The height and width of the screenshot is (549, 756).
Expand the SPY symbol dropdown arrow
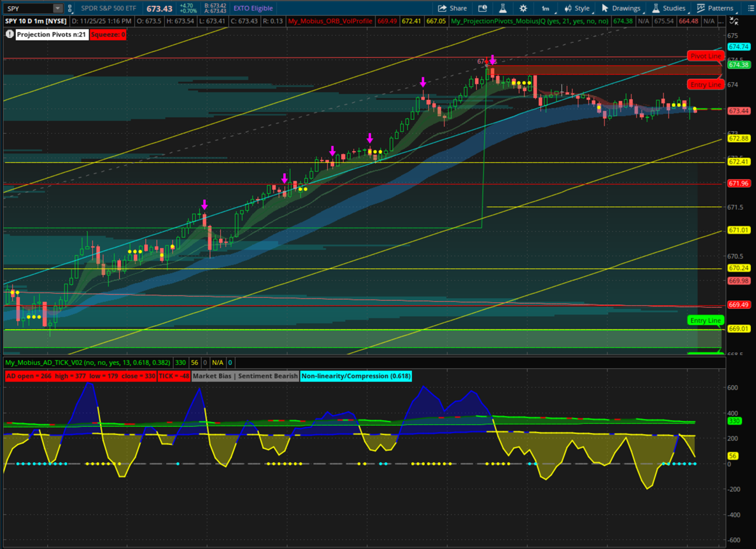[57, 8]
